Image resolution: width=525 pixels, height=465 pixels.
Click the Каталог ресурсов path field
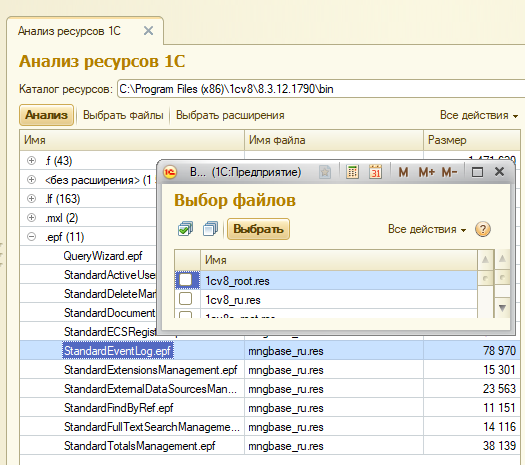click(321, 89)
